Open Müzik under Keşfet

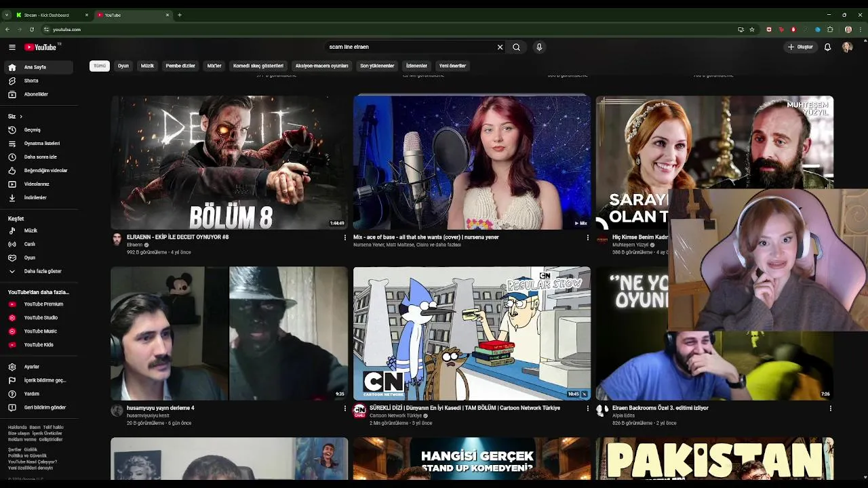38,230
